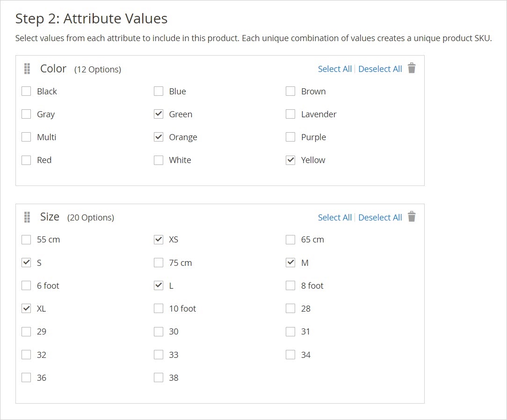Deselect All values in Size section
Screen dimensions: 507x420
tap(380, 218)
